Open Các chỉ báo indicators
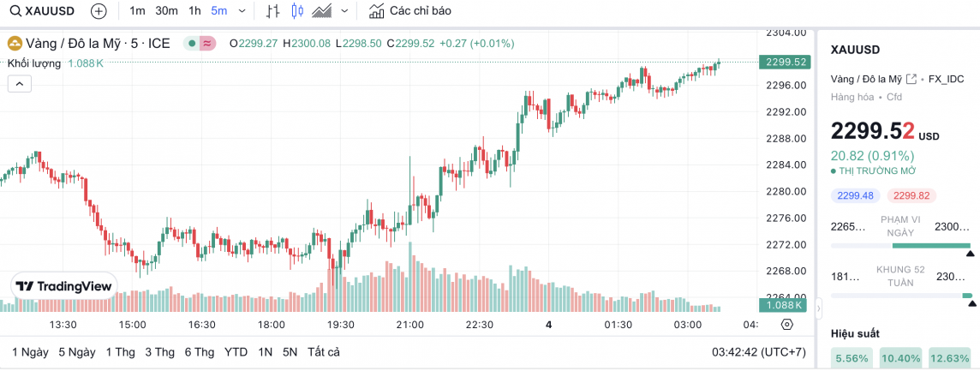980x371 pixels. click(x=409, y=11)
